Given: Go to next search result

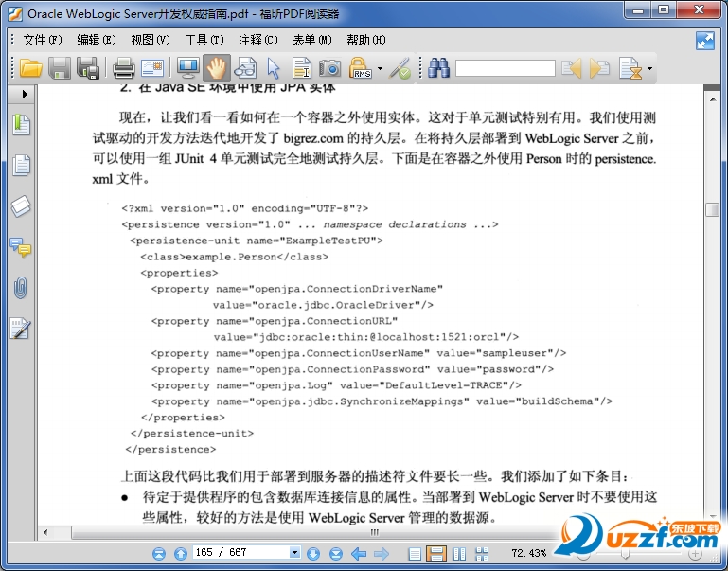Looking at the screenshot, I should (599, 68).
